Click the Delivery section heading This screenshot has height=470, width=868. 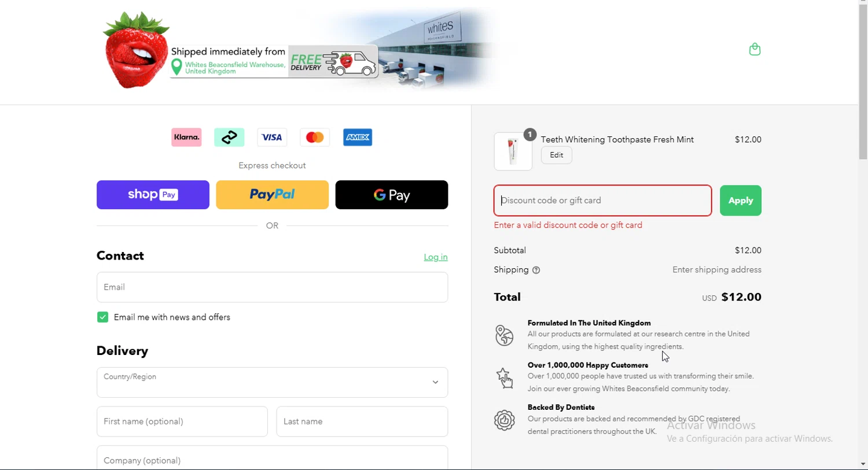pyautogui.click(x=122, y=351)
